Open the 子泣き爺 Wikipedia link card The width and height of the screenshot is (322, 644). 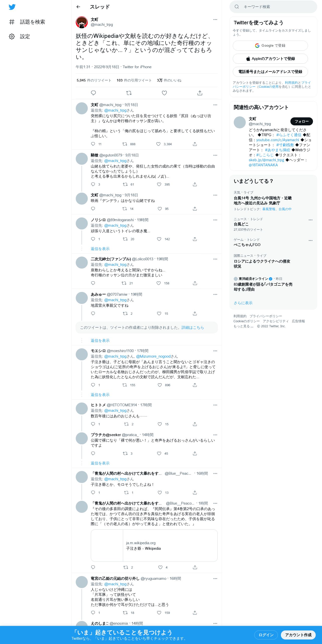[154, 546]
